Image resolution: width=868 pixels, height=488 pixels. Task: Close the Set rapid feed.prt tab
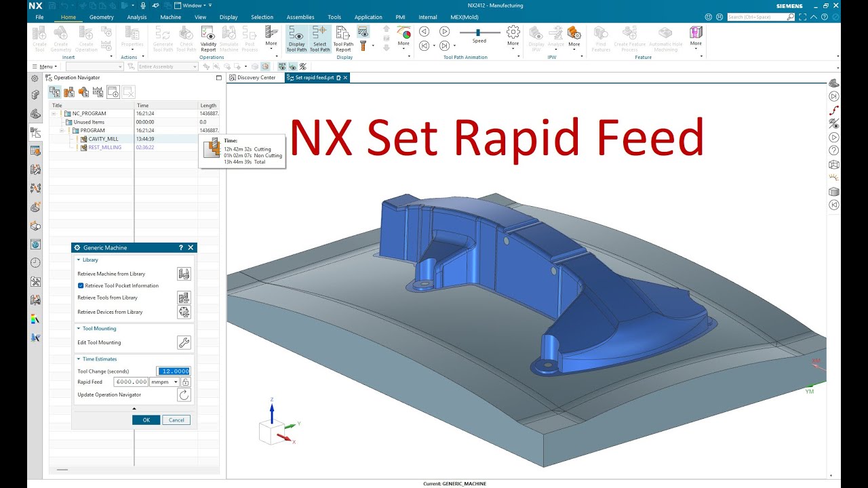(x=345, y=78)
